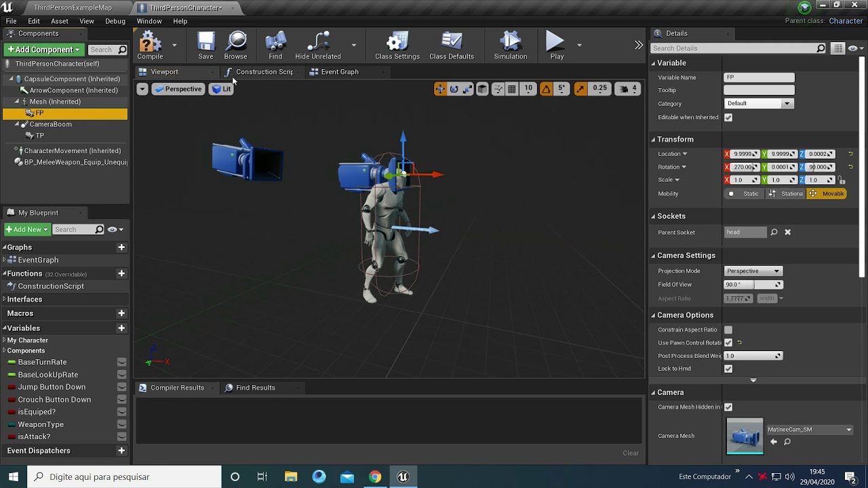Set Mobility to Movable
868x488 pixels.
[827, 194]
